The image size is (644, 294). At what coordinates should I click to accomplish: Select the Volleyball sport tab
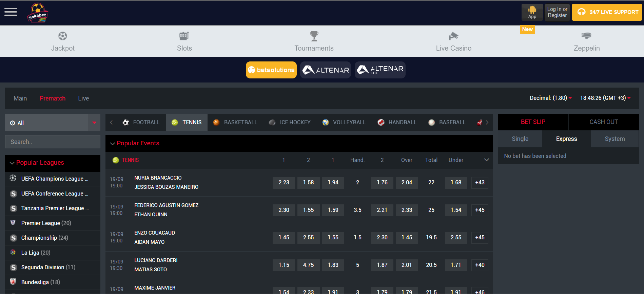pyautogui.click(x=344, y=122)
